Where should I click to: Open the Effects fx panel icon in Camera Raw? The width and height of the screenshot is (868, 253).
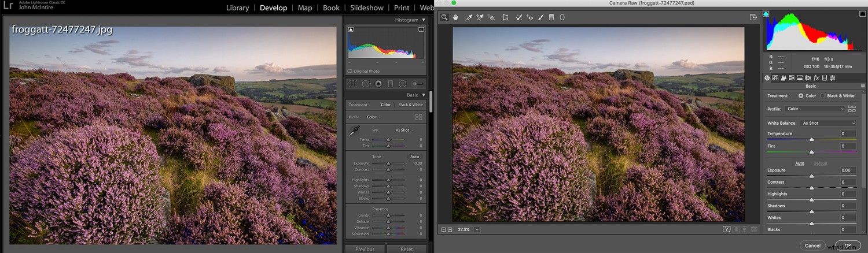pos(816,77)
